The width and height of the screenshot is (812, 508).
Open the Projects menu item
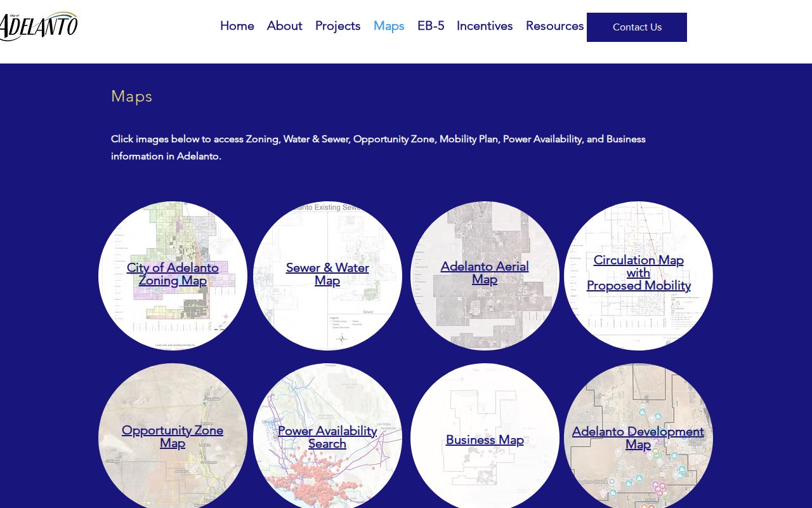click(x=338, y=26)
